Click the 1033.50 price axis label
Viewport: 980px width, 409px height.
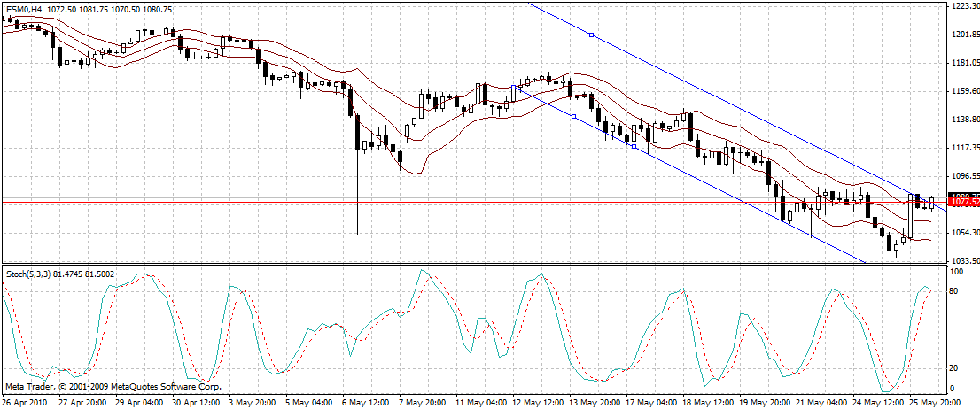pyautogui.click(x=964, y=261)
